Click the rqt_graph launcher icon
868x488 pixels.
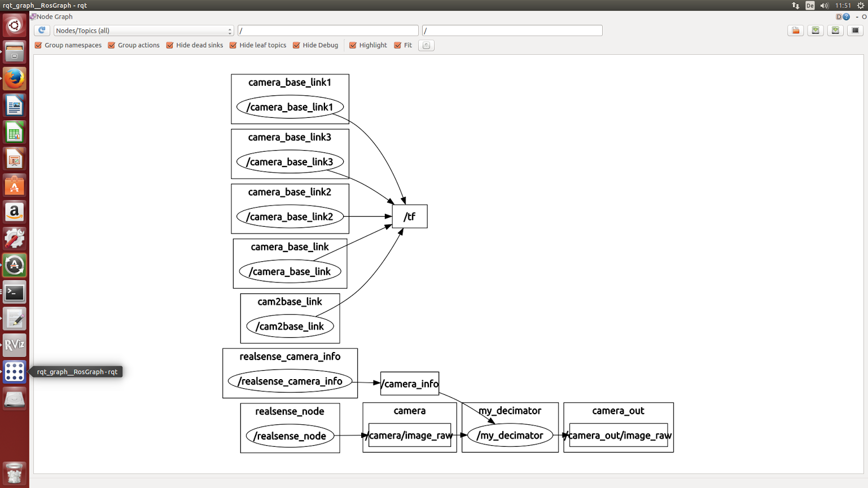click(x=15, y=372)
